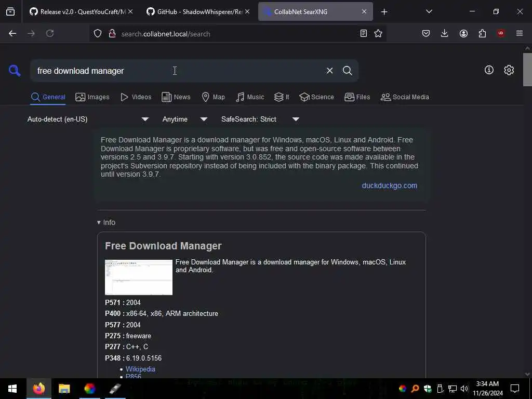532x399 pixels.
Task: Open the volume tray icon
Action: point(464,389)
